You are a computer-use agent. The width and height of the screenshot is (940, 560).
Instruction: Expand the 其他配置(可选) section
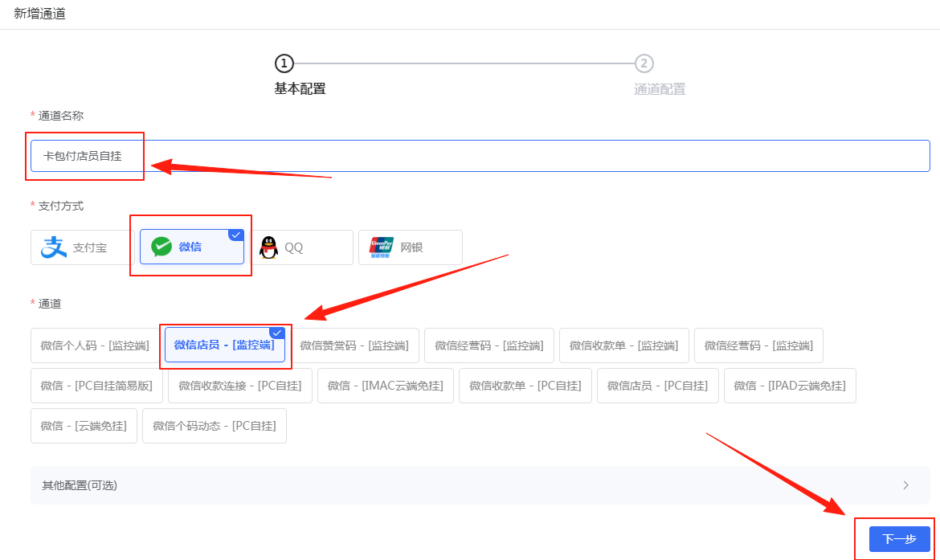click(482, 485)
